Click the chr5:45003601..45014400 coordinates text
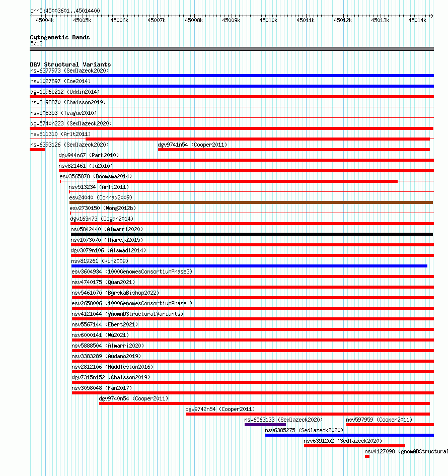Viewport: 448px width, 476px height. (x=65, y=11)
